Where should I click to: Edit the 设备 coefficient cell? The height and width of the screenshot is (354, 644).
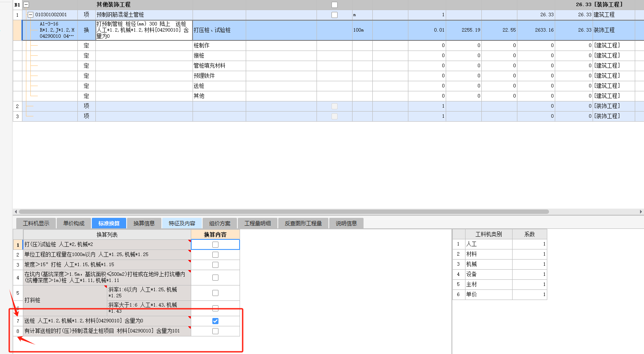tap(530, 275)
